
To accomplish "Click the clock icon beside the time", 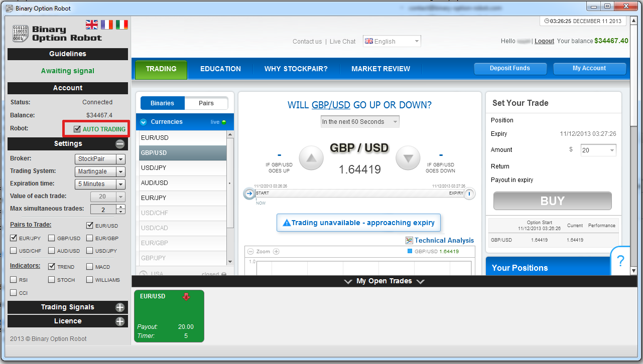I will [546, 22].
